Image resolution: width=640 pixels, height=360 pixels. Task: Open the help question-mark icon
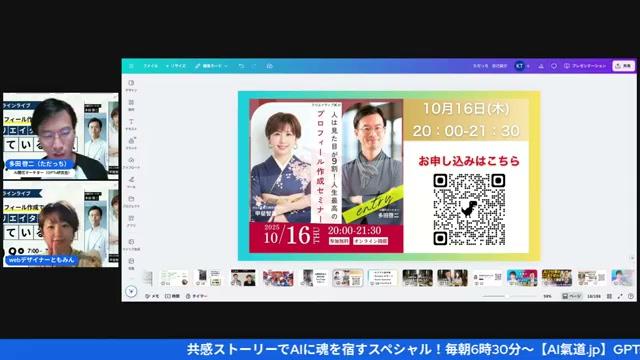pos(631,296)
